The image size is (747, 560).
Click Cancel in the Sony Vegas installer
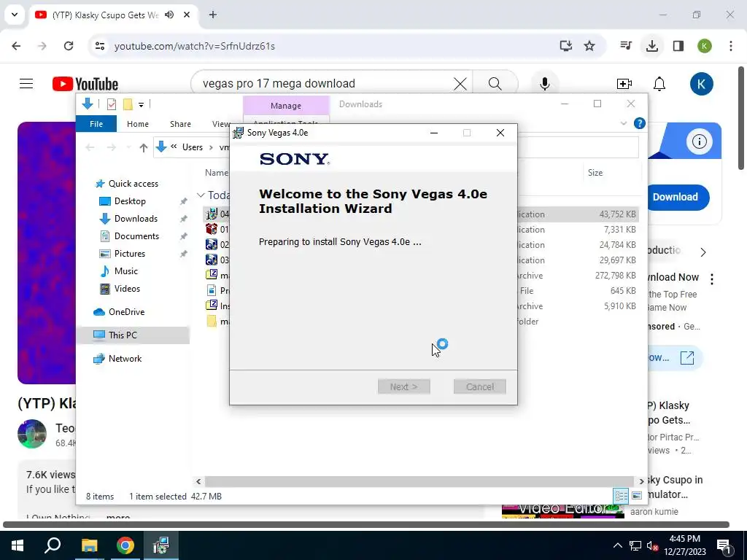480,386
